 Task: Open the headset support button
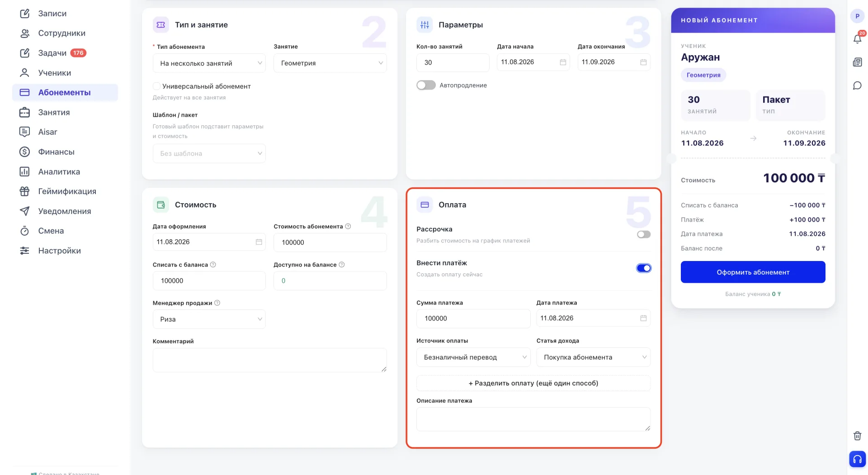click(x=857, y=460)
